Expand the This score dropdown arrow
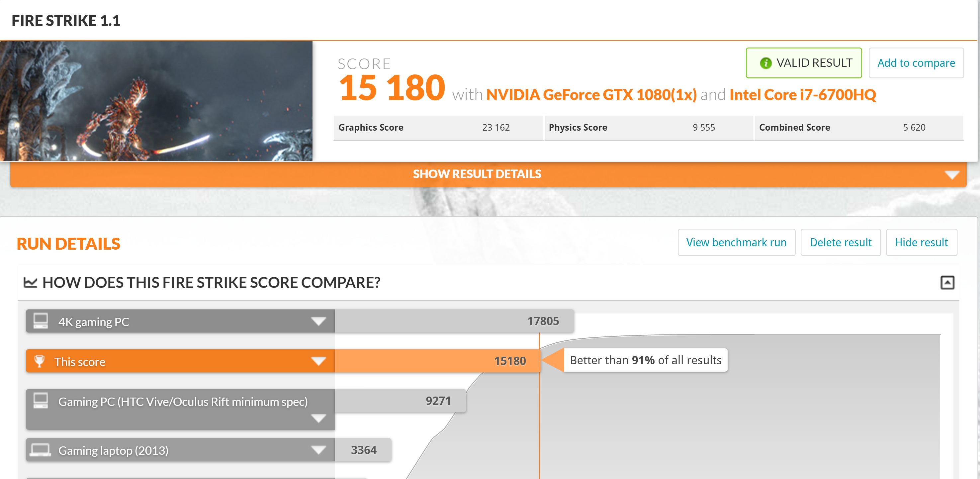 (318, 361)
